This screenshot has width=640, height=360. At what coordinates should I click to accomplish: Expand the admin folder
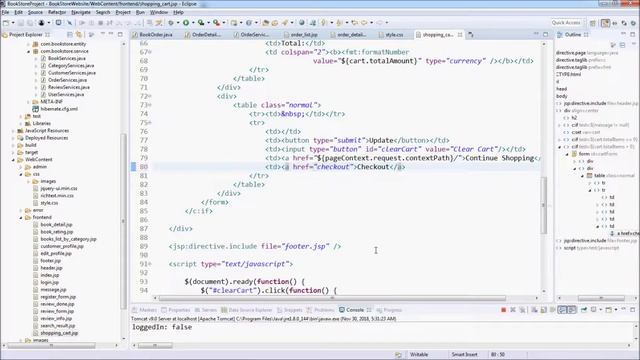coord(21,167)
